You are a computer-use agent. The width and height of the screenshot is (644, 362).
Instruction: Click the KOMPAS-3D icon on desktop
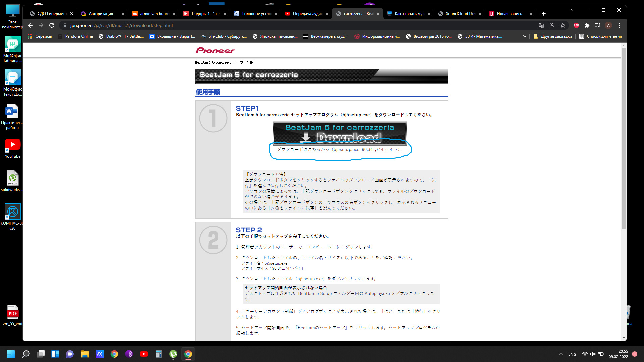[12, 212]
